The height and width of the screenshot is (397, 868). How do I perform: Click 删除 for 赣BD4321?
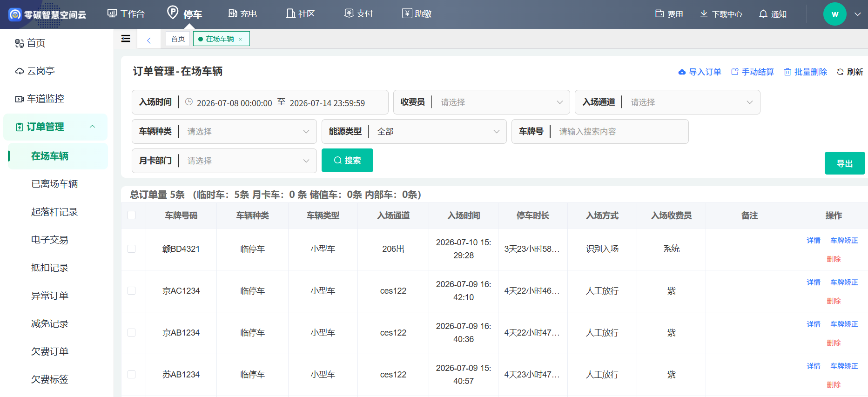(x=834, y=259)
